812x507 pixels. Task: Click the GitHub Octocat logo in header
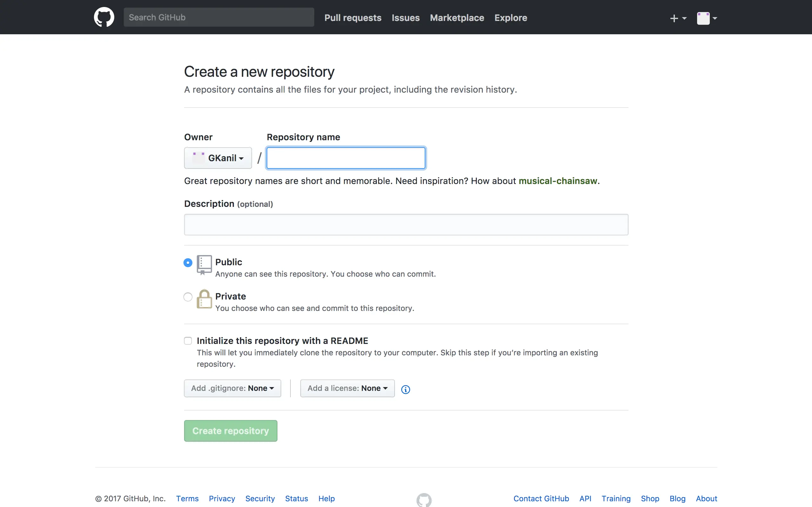click(104, 17)
